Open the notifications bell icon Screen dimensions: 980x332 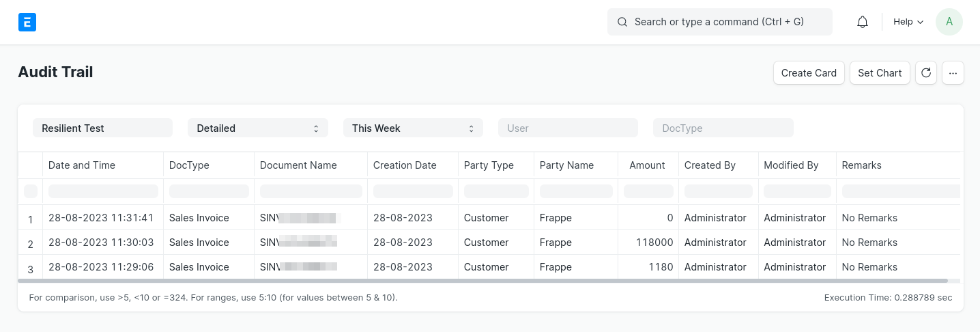[x=863, y=22]
